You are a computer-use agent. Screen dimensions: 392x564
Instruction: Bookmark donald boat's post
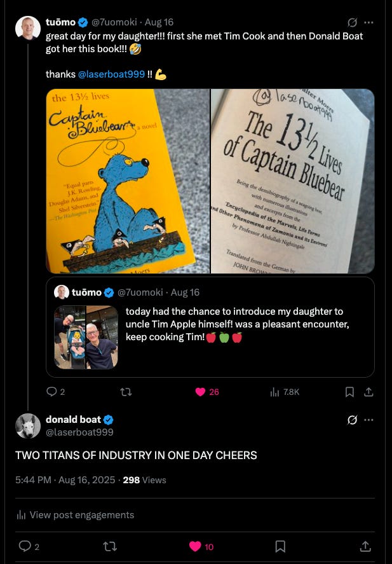pos(280,547)
